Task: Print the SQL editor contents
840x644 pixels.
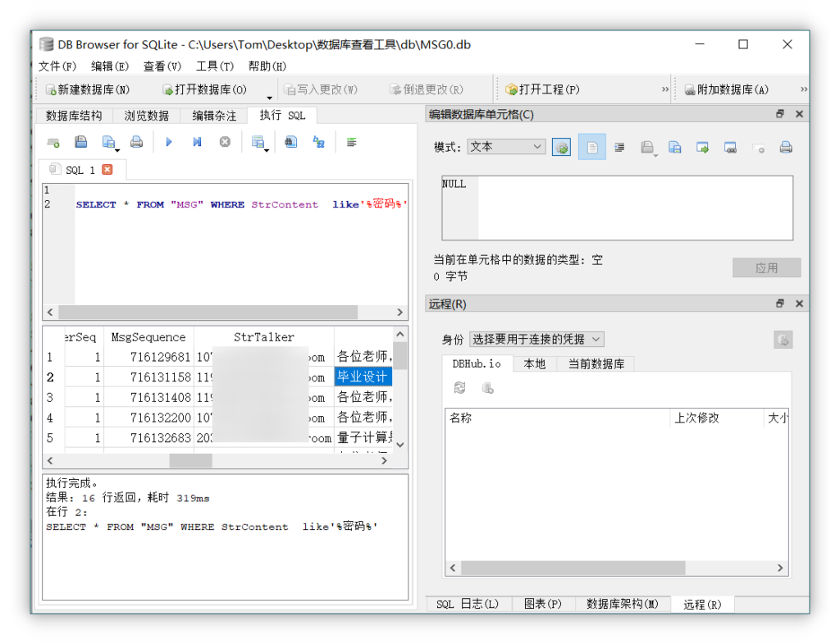Action: coord(137,142)
